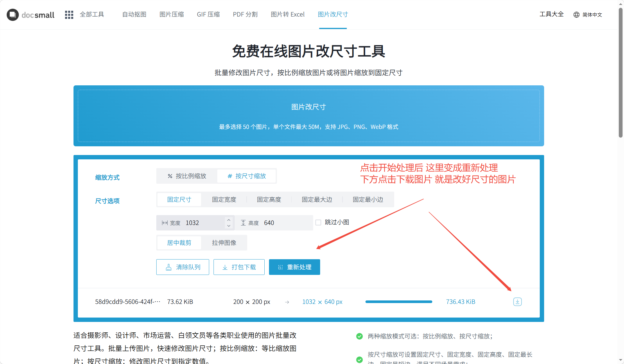Open the 图片改尺寸 tab
The image size is (624, 364).
pos(333,15)
